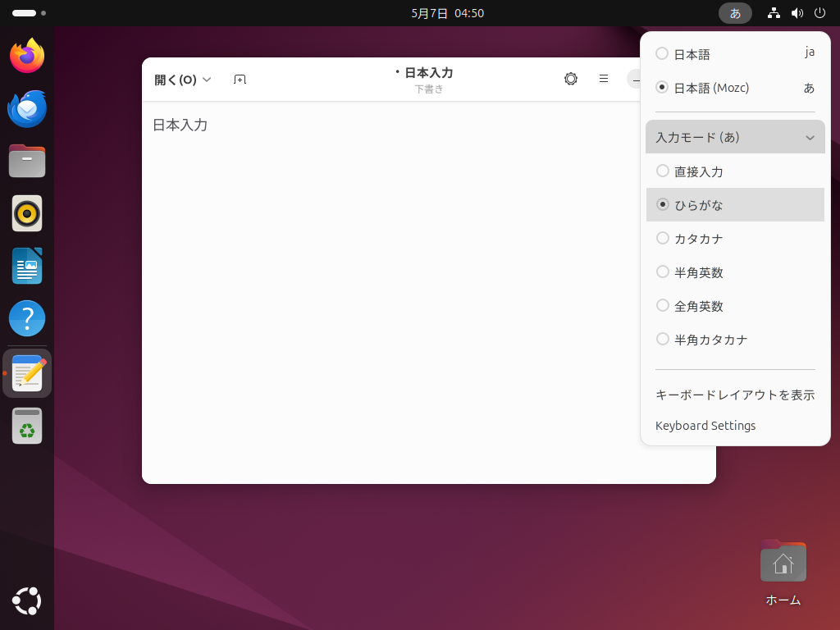The height and width of the screenshot is (630, 840).
Task: Open Thunderbird mail from the dock
Action: click(x=27, y=108)
